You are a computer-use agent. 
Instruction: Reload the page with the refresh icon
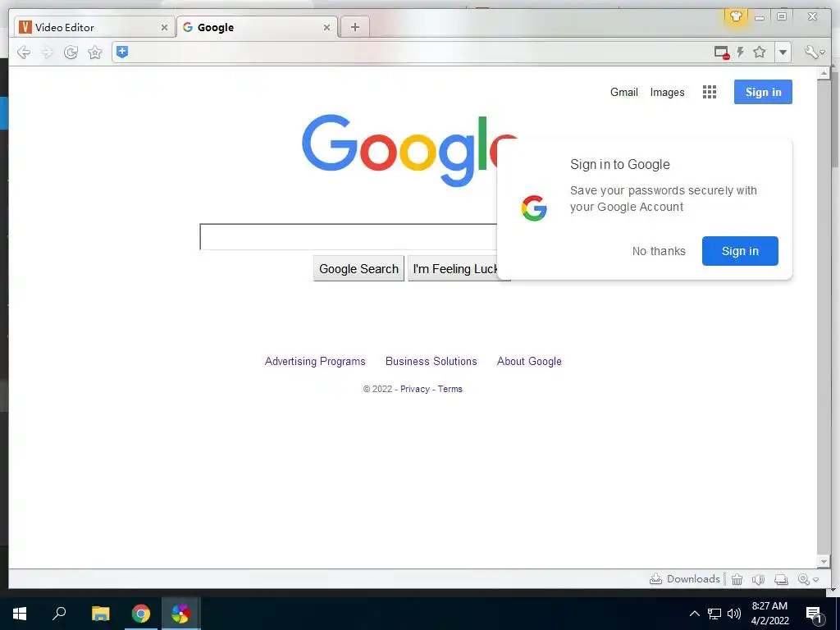coord(71,52)
